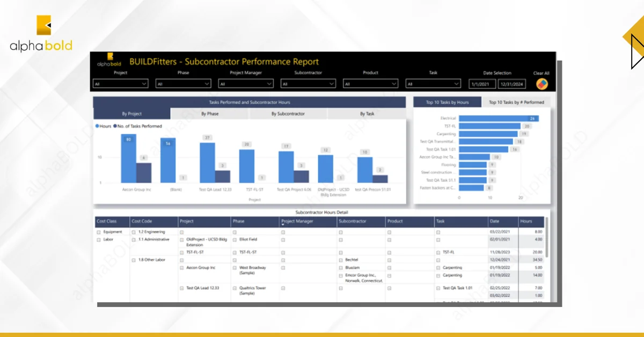Expand OldProject - UCSD Bldg Extension table row
This screenshot has width=644, height=337.
(x=182, y=239)
